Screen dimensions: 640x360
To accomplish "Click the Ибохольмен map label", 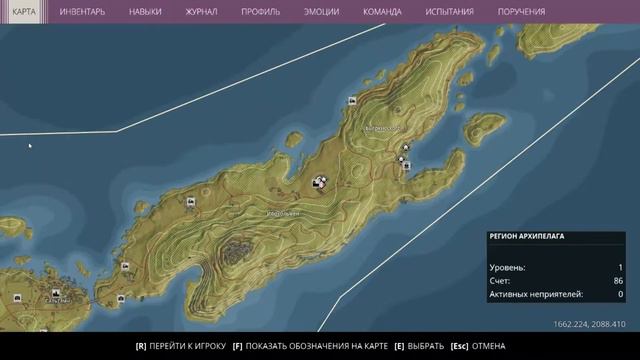I will click(283, 213).
